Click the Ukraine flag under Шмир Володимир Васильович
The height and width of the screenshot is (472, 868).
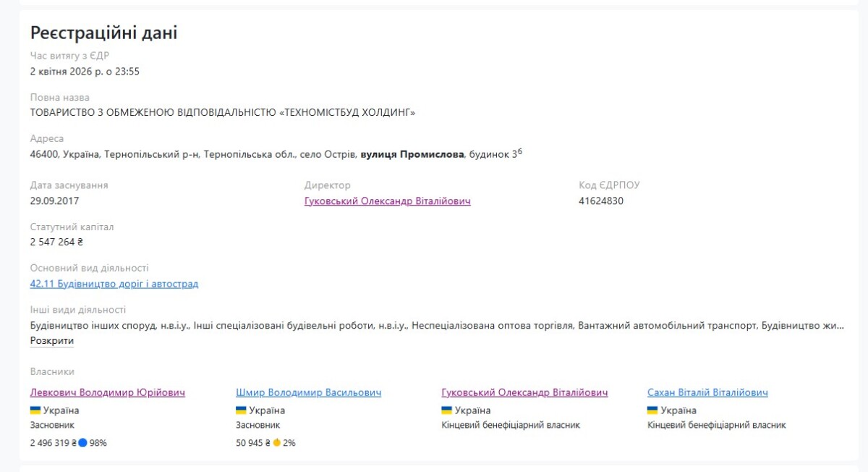pyautogui.click(x=241, y=410)
